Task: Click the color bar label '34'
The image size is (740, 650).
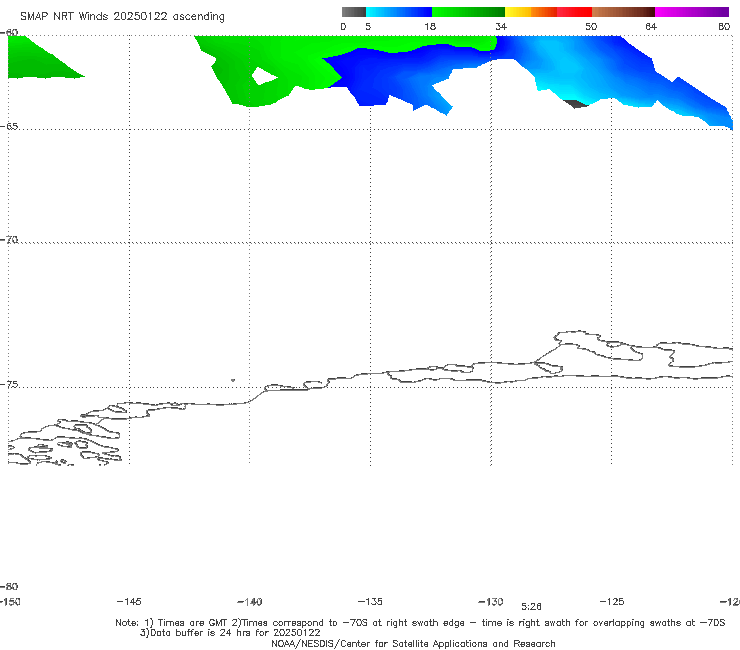Action: pos(501,26)
